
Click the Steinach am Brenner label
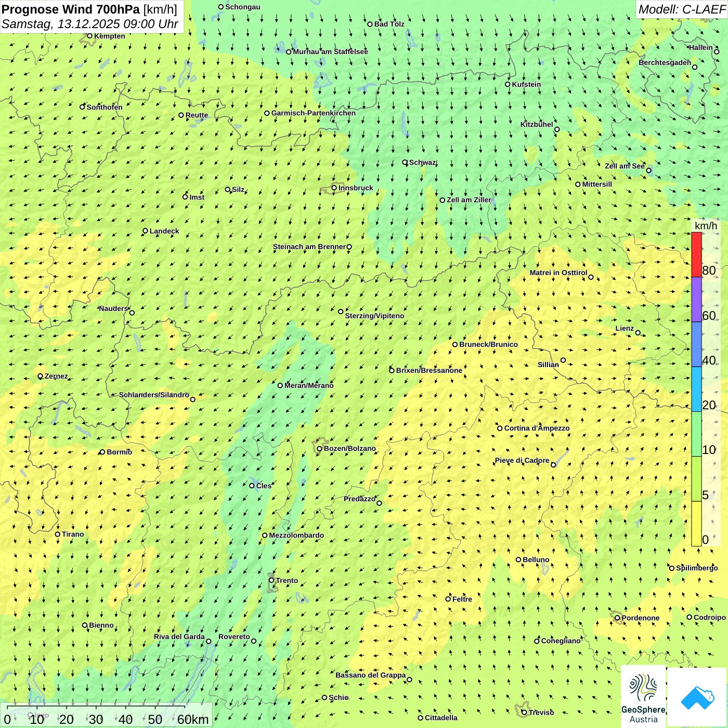[309, 246]
